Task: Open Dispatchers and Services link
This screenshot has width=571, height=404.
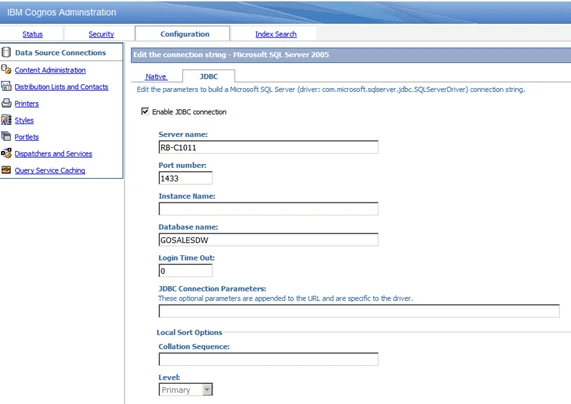Action: (53, 154)
